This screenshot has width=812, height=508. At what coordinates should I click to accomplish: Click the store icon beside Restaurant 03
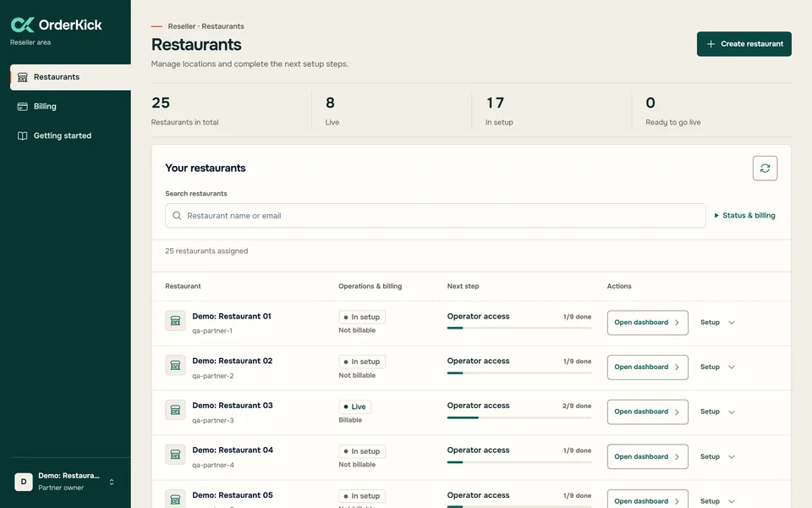coord(175,410)
